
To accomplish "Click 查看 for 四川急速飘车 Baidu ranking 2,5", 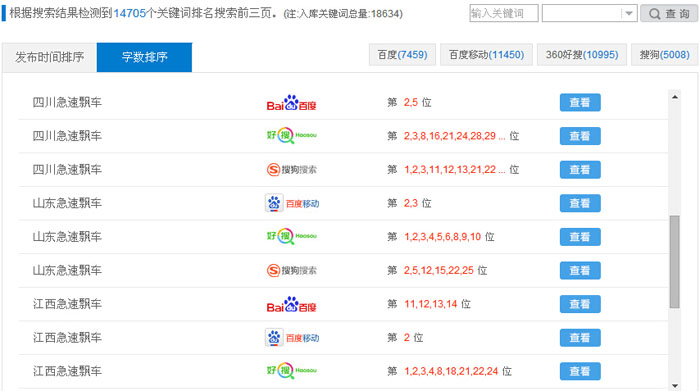I will coord(580,103).
